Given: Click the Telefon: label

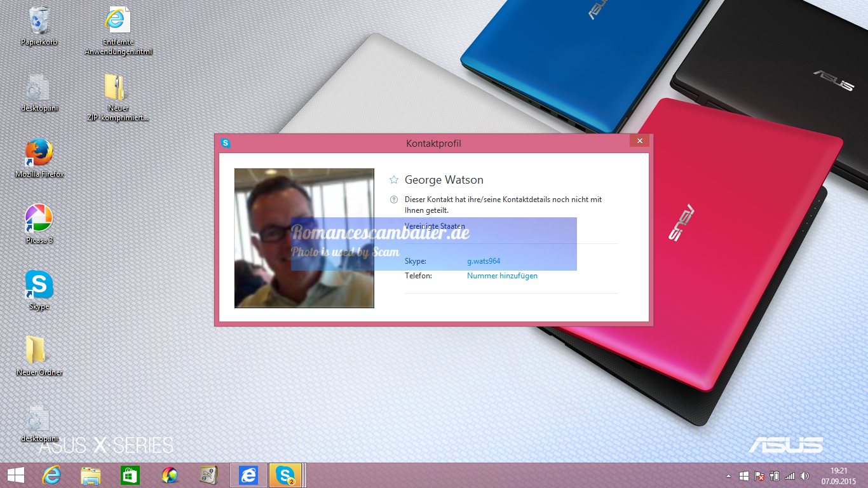Looking at the screenshot, I should [418, 276].
